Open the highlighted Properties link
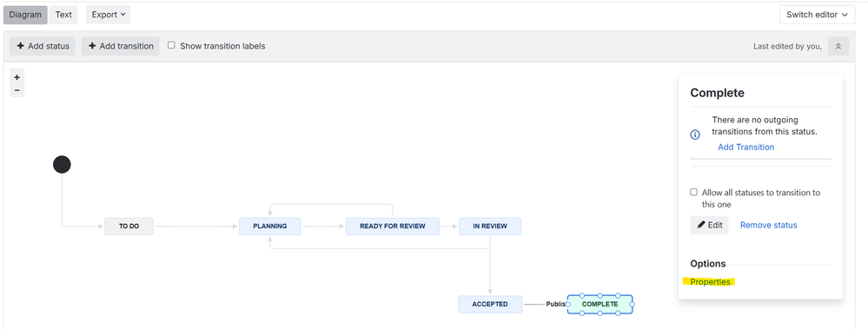Screen dimensions: 868x329 (710, 282)
